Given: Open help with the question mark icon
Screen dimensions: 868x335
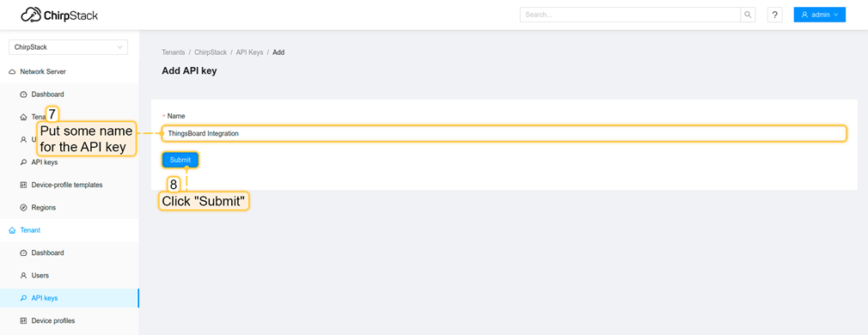Looking at the screenshot, I should coord(775,15).
